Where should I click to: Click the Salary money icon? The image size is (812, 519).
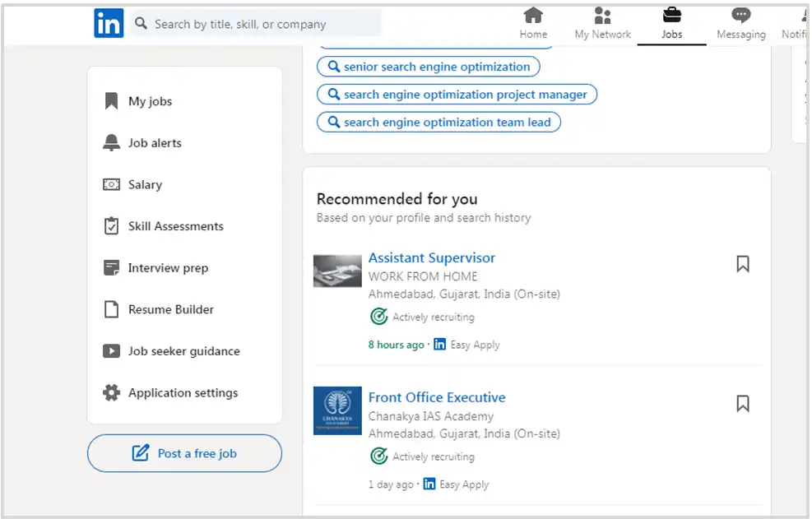[111, 184]
